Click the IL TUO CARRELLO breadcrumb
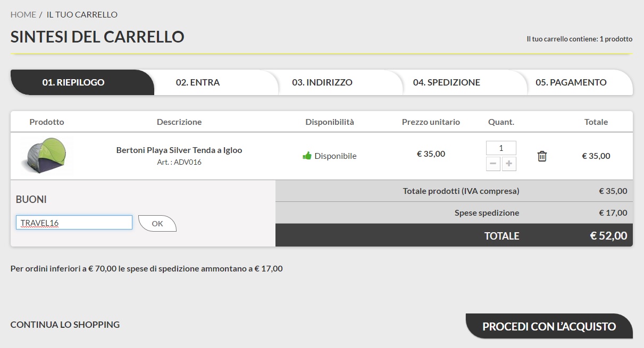 pos(82,14)
